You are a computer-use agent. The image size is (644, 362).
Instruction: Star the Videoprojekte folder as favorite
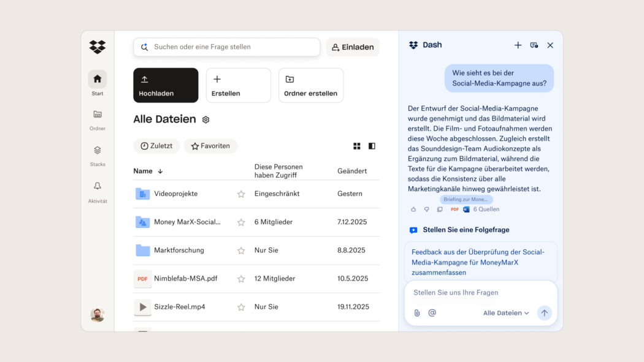pos(241,194)
